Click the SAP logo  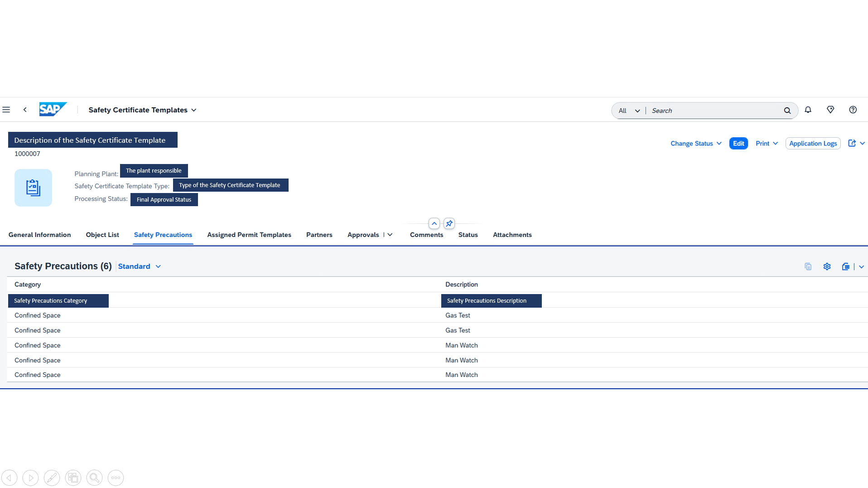click(x=53, y=109)
